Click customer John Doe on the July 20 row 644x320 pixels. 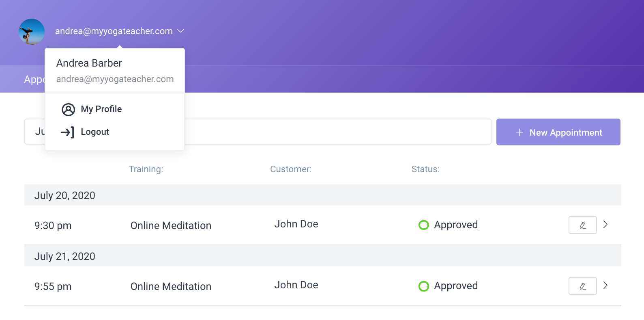(x=296, y=224)
